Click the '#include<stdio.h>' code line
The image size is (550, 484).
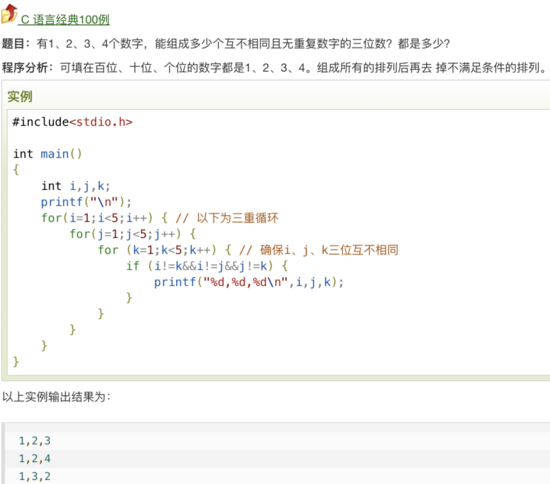[x=72, y=122]
